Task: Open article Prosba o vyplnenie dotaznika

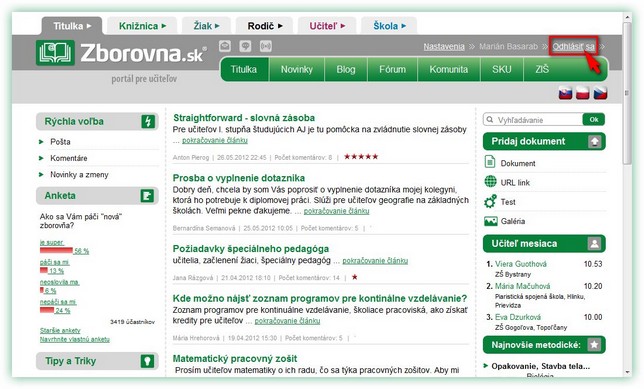Action: 239,178
